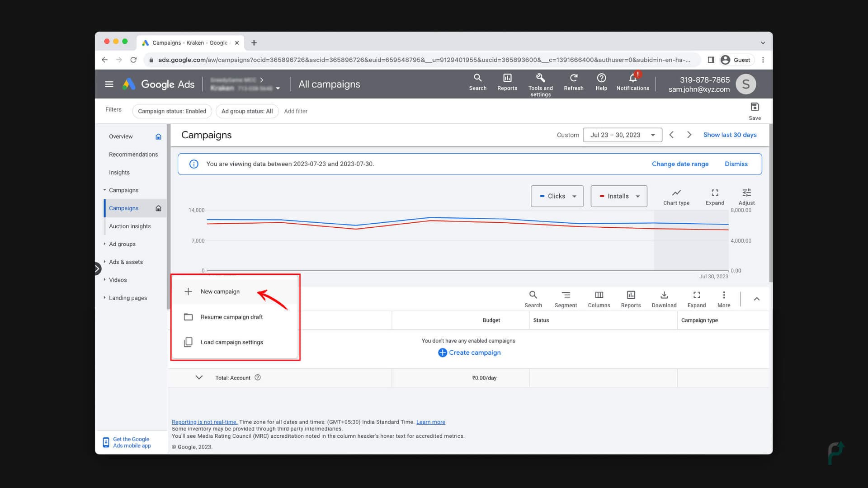Toggle the Installs metric on chart
868x488 pixels.
(x=618, y=196)
